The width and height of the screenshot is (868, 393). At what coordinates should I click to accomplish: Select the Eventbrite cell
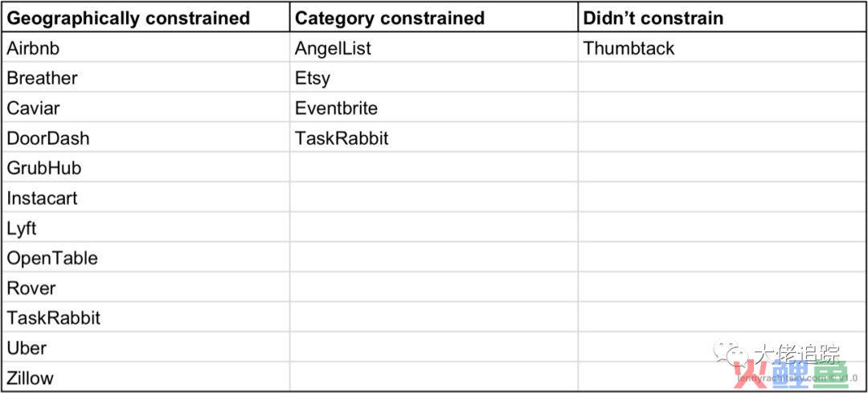(x=434, y=108)
